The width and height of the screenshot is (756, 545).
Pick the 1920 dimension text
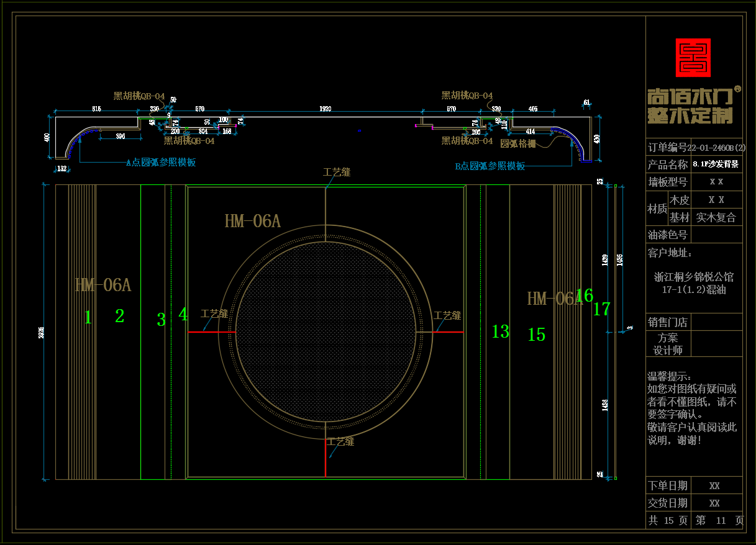tap(325, 109)
